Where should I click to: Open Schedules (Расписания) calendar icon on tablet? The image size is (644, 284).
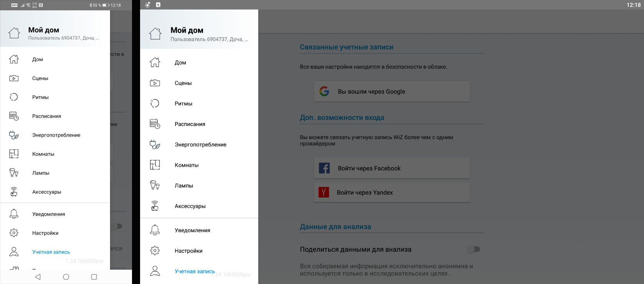(x=155, y=124)
